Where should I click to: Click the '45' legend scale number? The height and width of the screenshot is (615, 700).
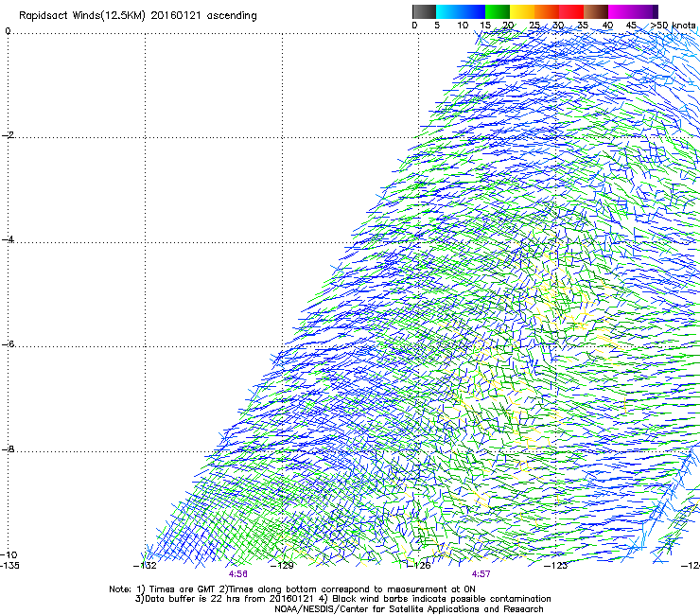[x=631, y=25]
